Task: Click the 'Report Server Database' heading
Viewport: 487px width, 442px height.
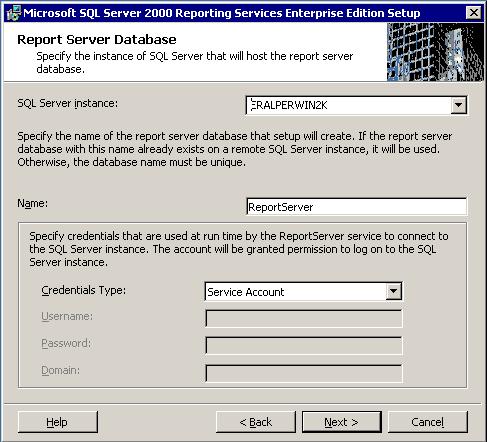Action: (97, 40)
